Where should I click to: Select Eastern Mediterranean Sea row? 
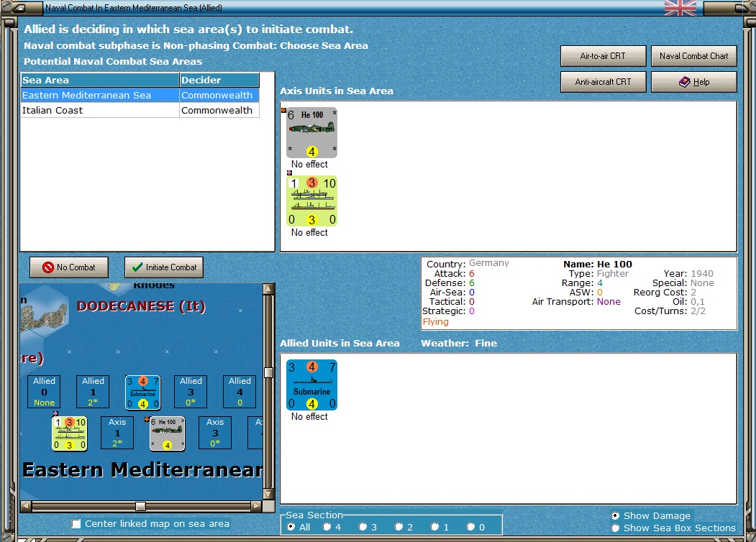click(140, 96)
